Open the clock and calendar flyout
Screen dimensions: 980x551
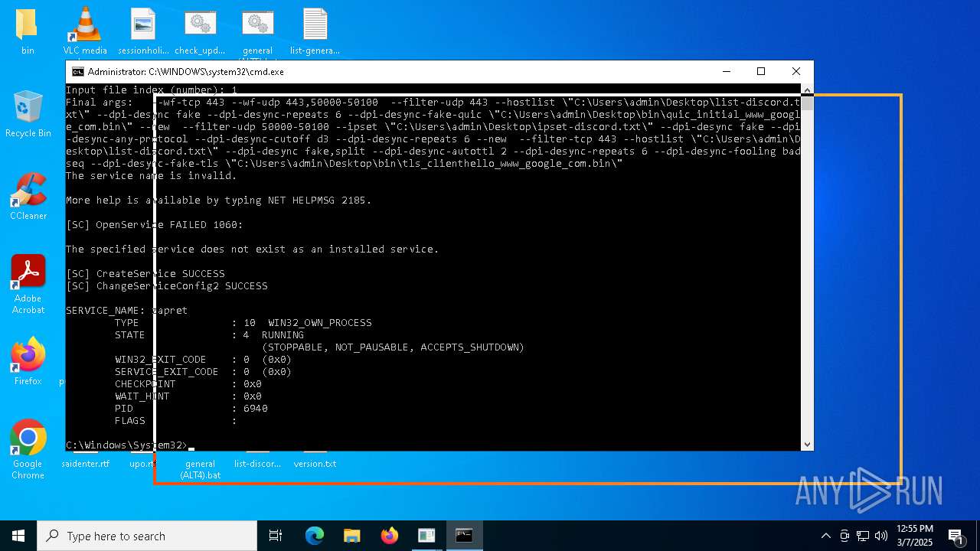tap(915, 536)
